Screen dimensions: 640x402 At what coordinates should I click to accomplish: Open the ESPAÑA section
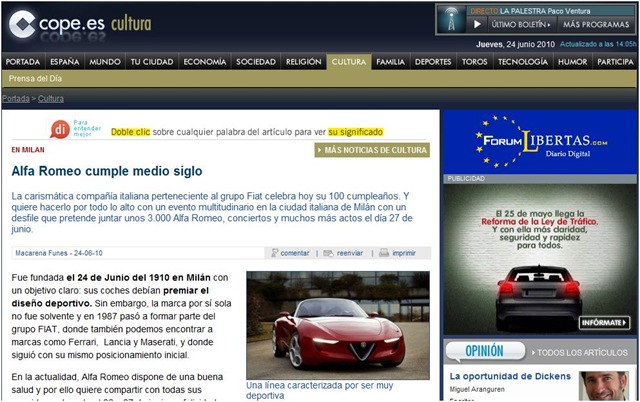tap(64, 62)
